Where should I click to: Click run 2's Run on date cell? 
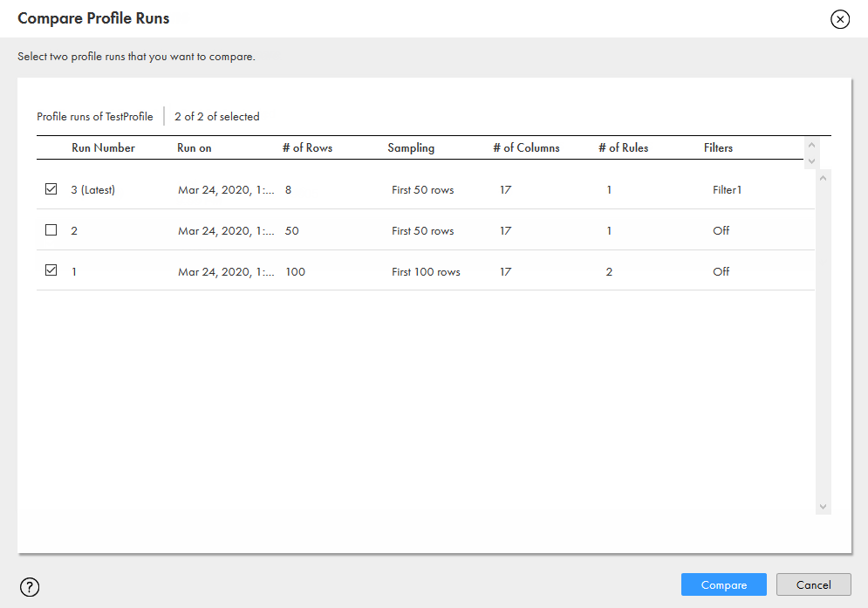click(x=226, y=231)
